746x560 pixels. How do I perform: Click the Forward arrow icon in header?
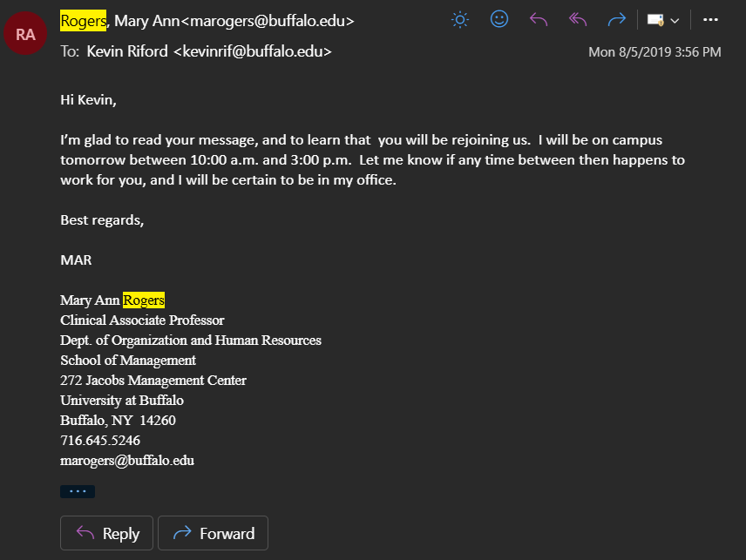617,20
